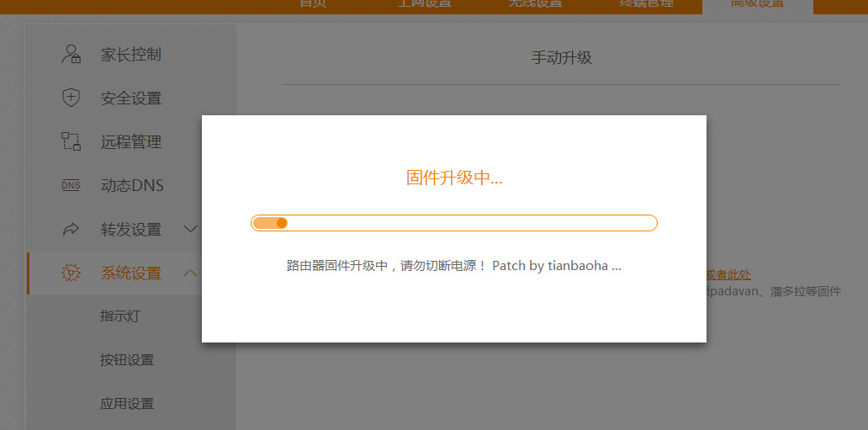The width and height of the screenshot is (868, 430).
Task: Click the 手动升级 page heading
Action: (x=561, y=57)
